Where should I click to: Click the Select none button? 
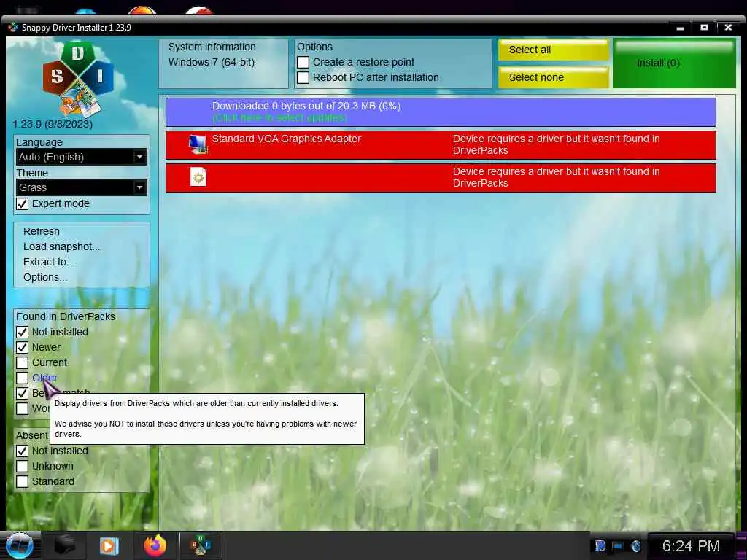point(554,77)
